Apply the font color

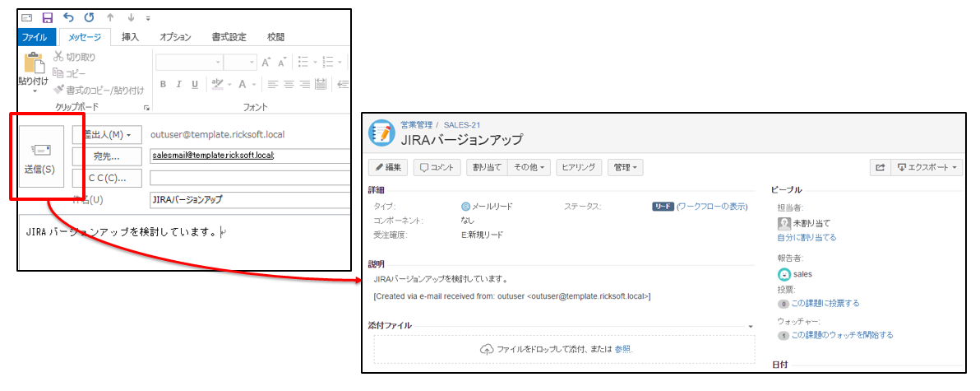(243, 85)
